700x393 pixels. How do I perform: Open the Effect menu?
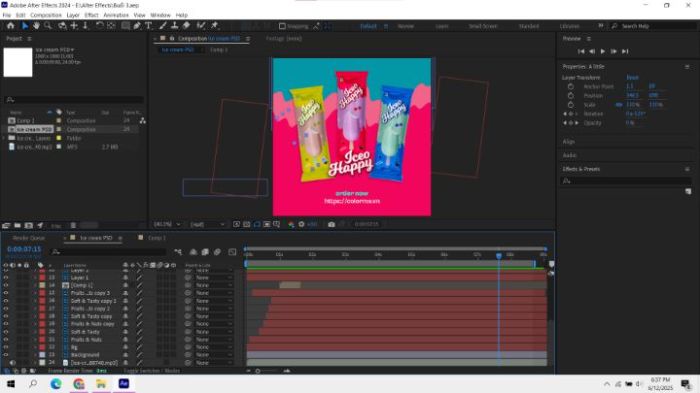click(x=92, y=15)
